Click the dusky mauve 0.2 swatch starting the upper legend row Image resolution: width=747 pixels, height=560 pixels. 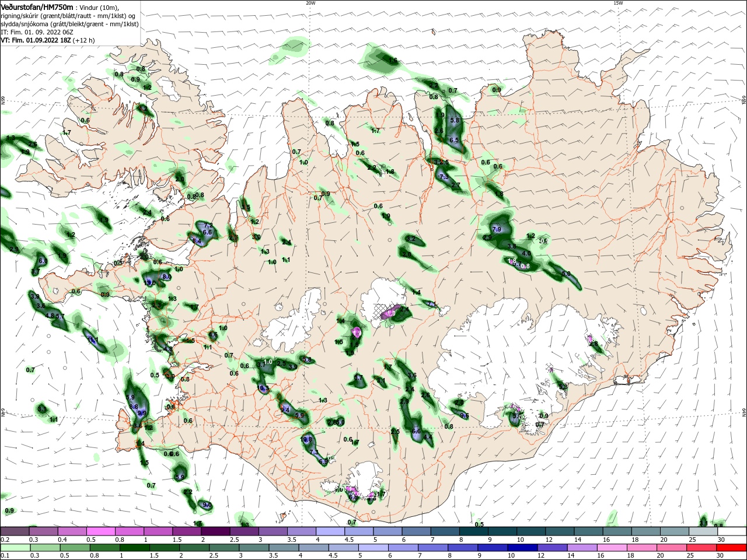[x=15, y=531]
